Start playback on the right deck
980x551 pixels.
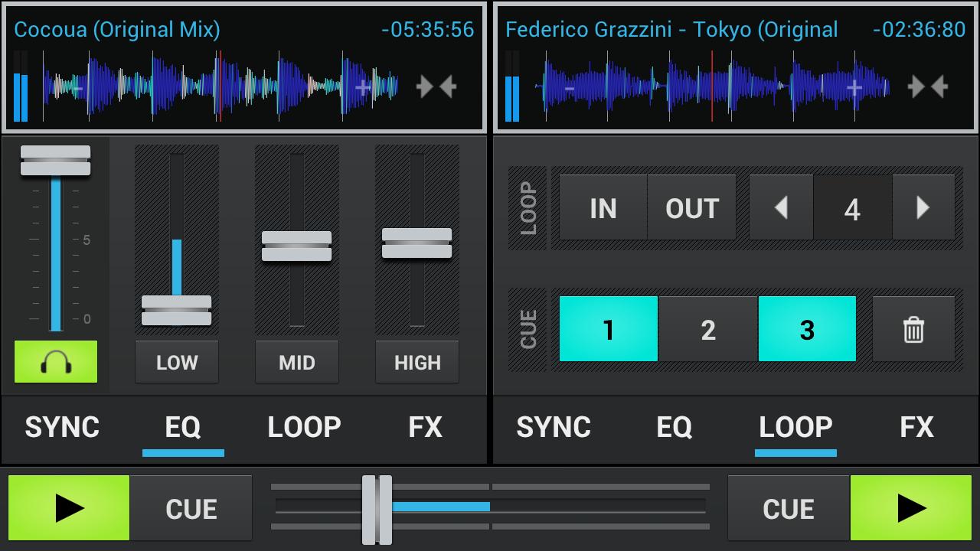[x=911, y=508]
